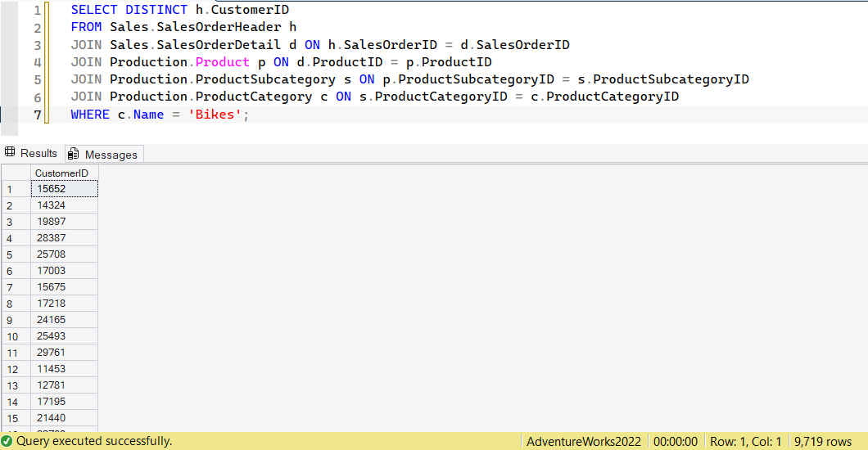This screenshot has height=450, width=868.
Task: Click the Results grid icon
Action: pos(10,152)
